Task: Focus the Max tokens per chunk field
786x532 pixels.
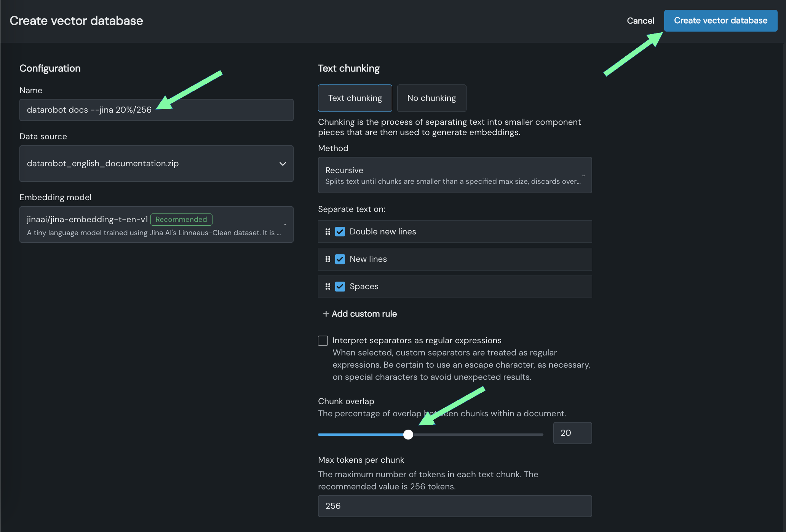Action: 455,506
